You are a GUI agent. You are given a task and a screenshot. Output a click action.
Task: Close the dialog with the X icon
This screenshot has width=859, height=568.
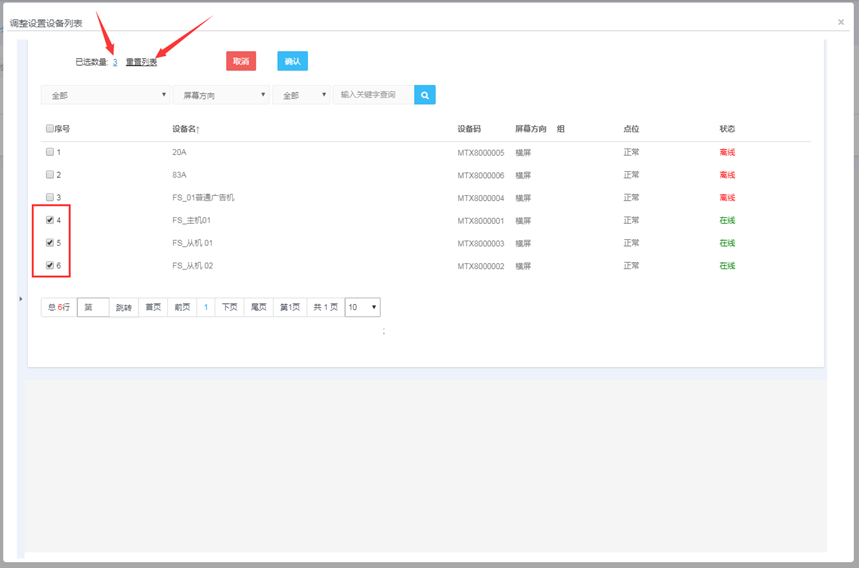841,22
